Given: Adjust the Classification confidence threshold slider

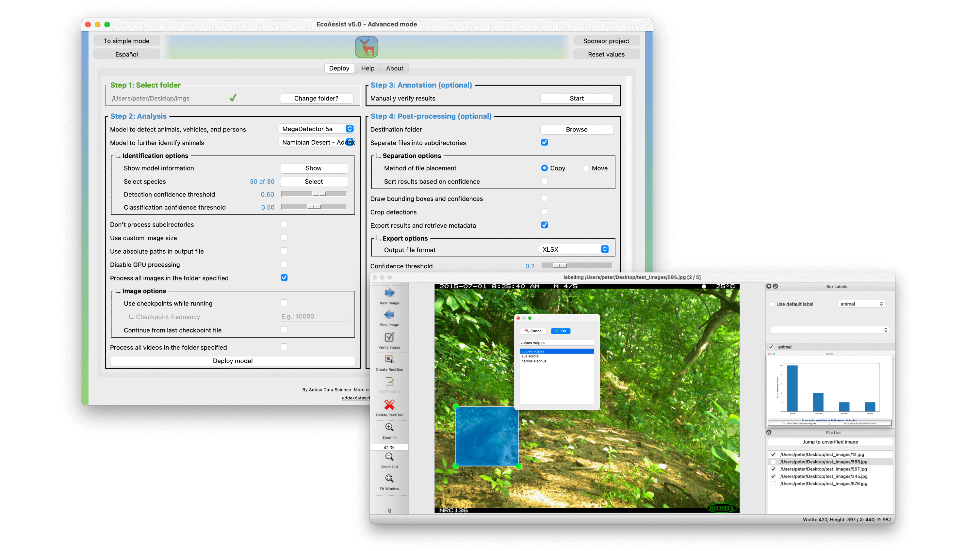Looking at the screenshot, I should [x=314, y=207].
